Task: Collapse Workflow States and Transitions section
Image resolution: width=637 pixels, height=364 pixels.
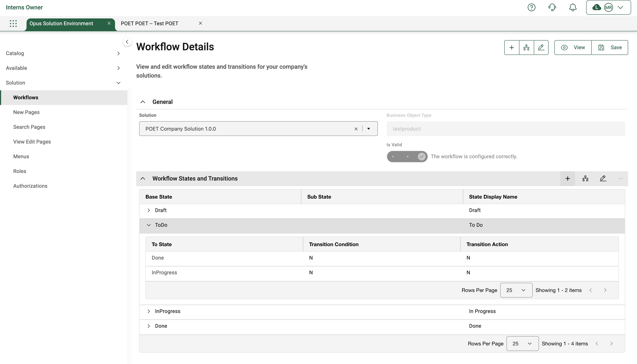Action: point(143,178)
